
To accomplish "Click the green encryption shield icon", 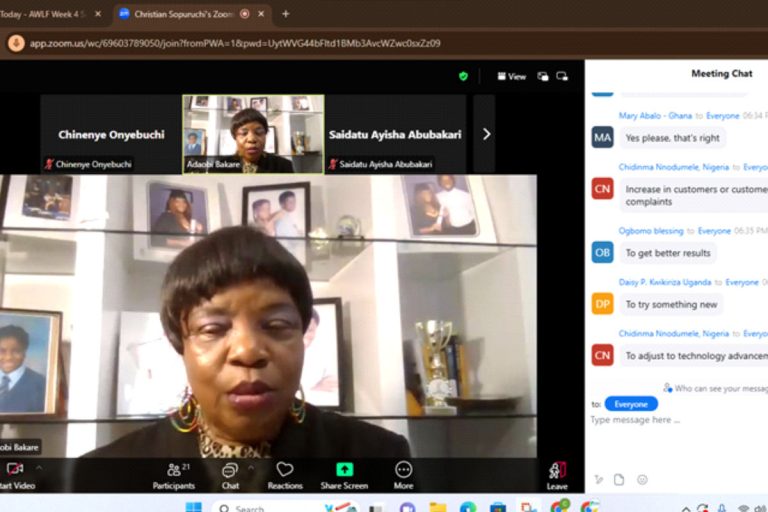I will pos(463,76).
